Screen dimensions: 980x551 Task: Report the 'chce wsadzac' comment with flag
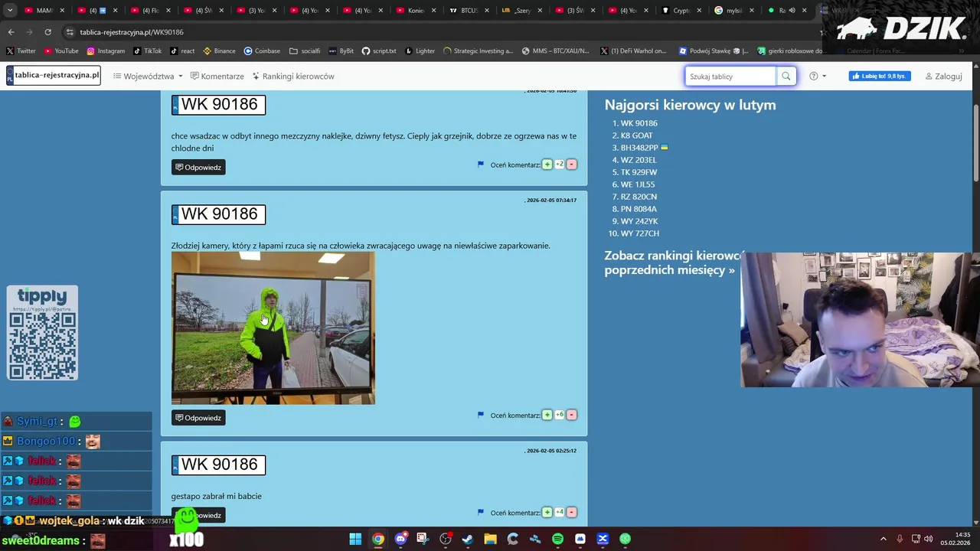pos(481,164)
